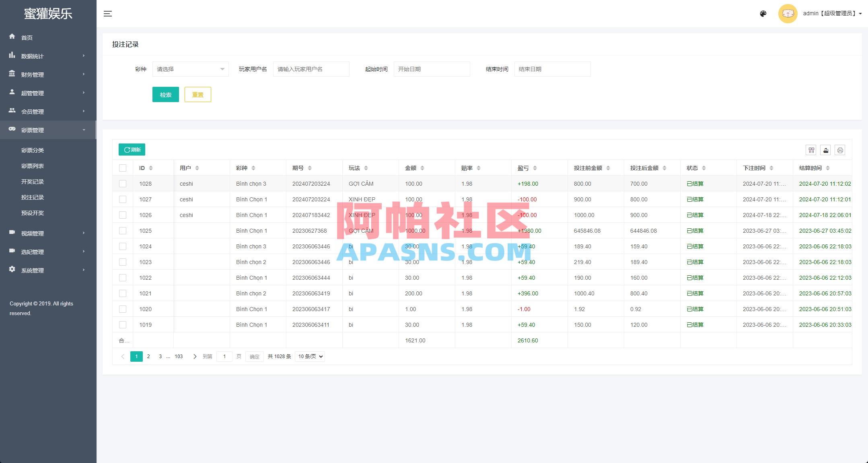Image resolution: width=868 pixels, height=463 pixels.
Task: Open the 开奖记录 menu item
Action: [33, 181]
